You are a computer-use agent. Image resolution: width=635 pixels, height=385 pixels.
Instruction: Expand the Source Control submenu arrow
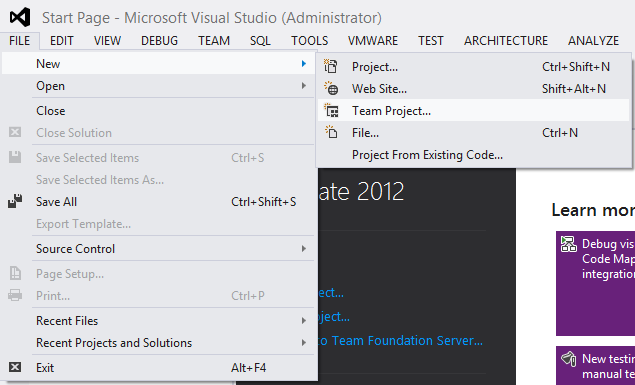point(304,249)
